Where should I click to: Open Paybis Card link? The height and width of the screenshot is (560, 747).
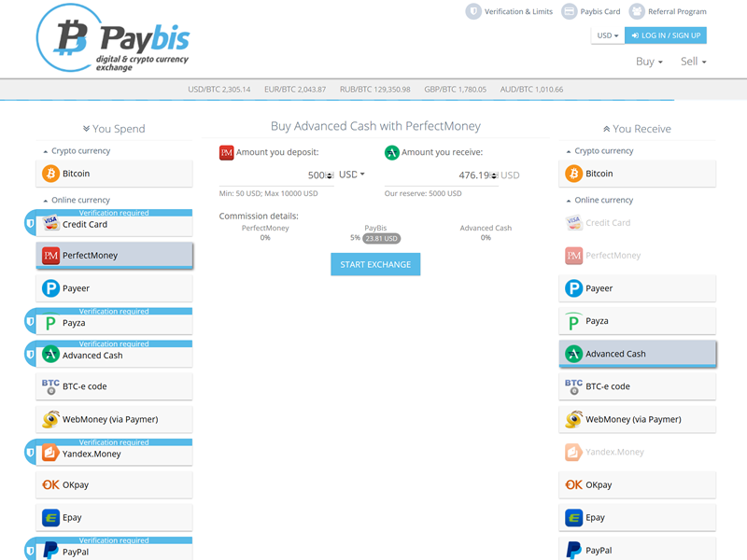point(599,11)
